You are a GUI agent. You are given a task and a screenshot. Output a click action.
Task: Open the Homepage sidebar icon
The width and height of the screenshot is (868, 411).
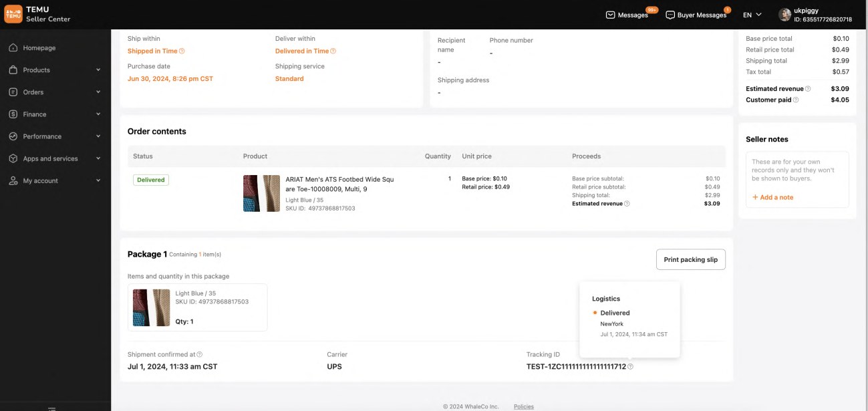[x=14, y=47]
